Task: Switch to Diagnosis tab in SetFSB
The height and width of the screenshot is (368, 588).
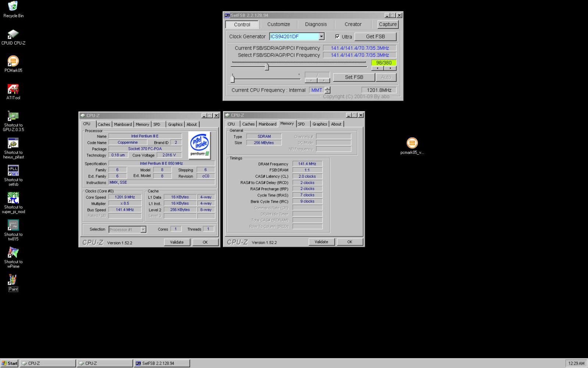Action: [x=316, y=24]
